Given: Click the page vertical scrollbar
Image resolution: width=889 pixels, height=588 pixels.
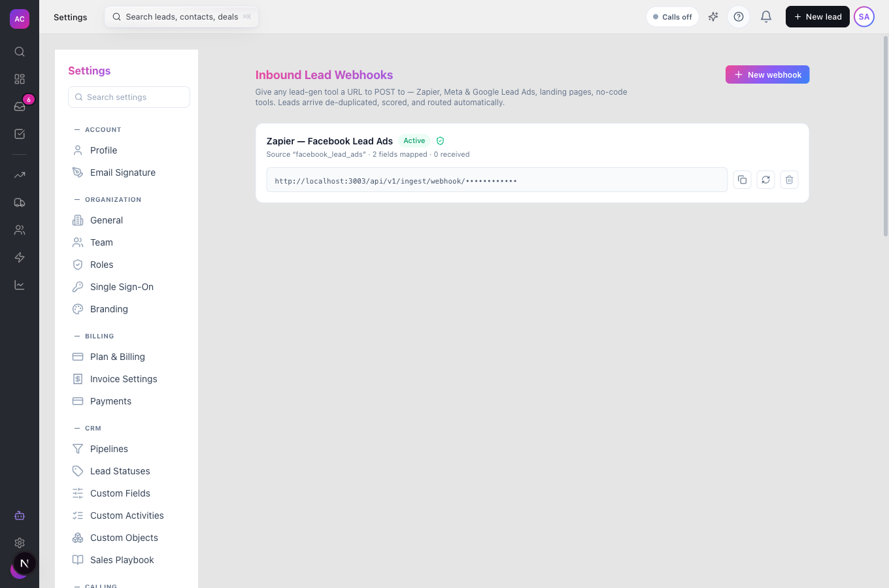Looking at the screenshot, I should [886, 136].
